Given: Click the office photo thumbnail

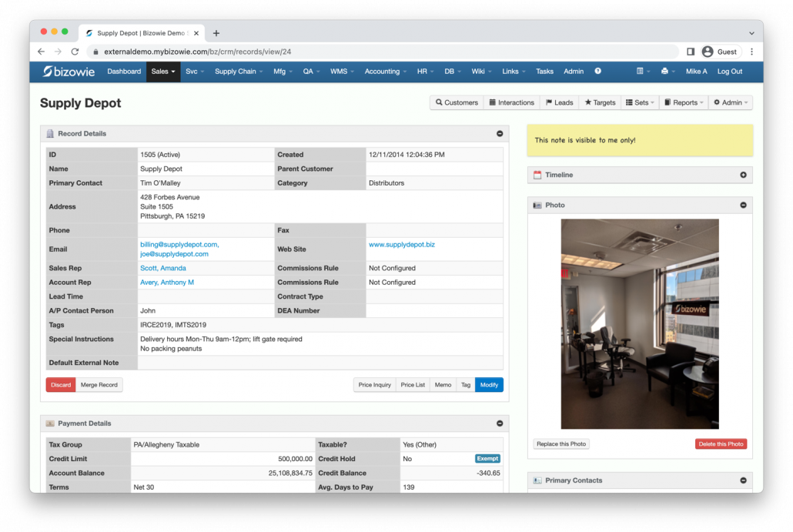Looking at the screenshot, I should [640, 323].
